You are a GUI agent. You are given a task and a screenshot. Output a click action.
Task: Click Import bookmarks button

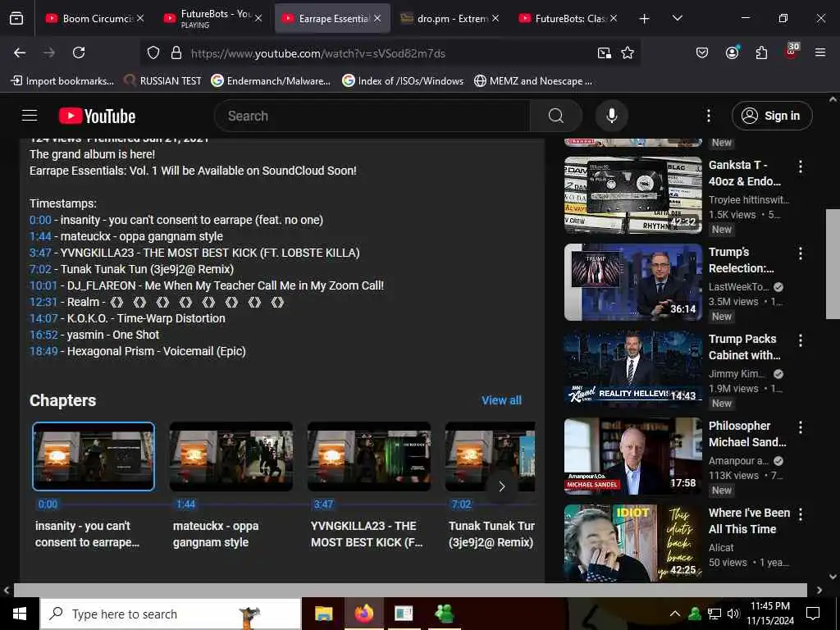(x=62, y=81)
